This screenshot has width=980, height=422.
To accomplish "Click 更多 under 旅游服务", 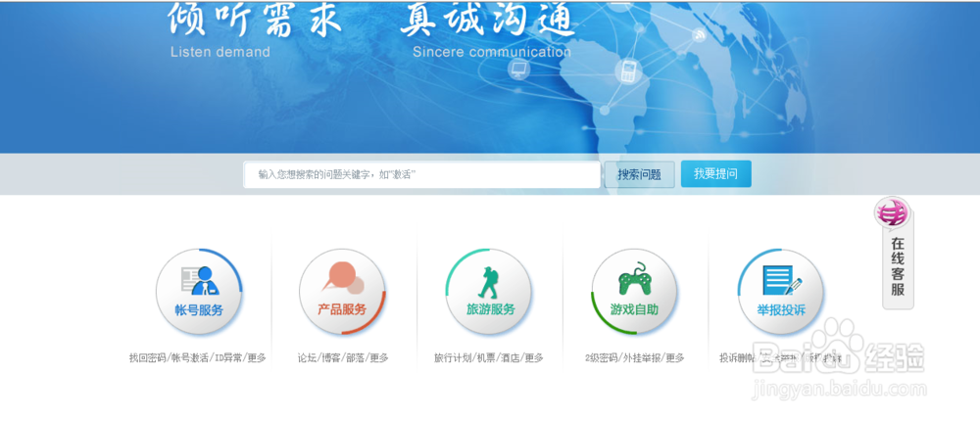I will 534,358.
